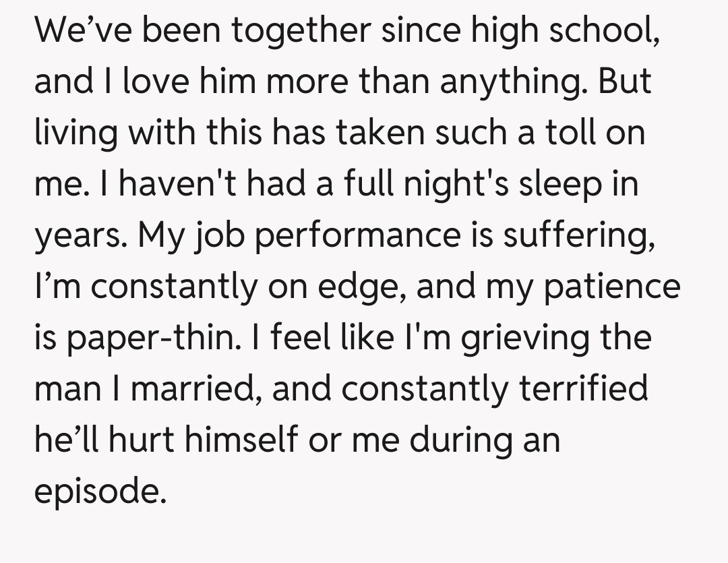Click the final word 'episode'
728x563 pixels.
(99, 492)
